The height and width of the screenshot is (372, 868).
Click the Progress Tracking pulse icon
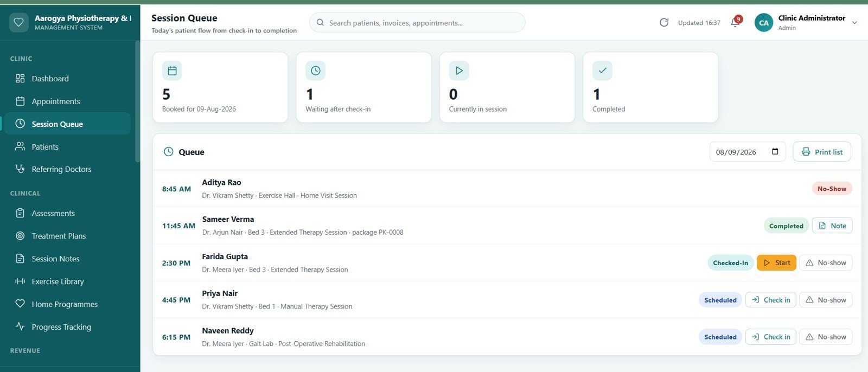[x=20, y=326]
